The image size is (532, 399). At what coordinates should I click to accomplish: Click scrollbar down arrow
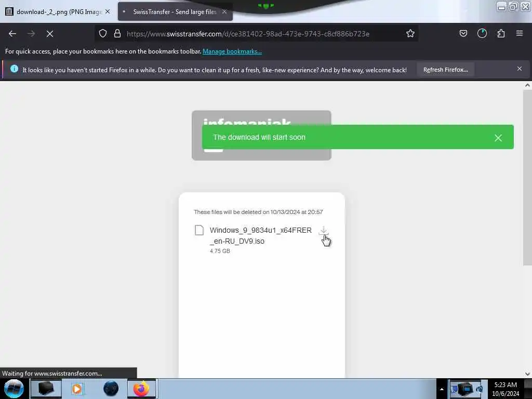(527, 374)
